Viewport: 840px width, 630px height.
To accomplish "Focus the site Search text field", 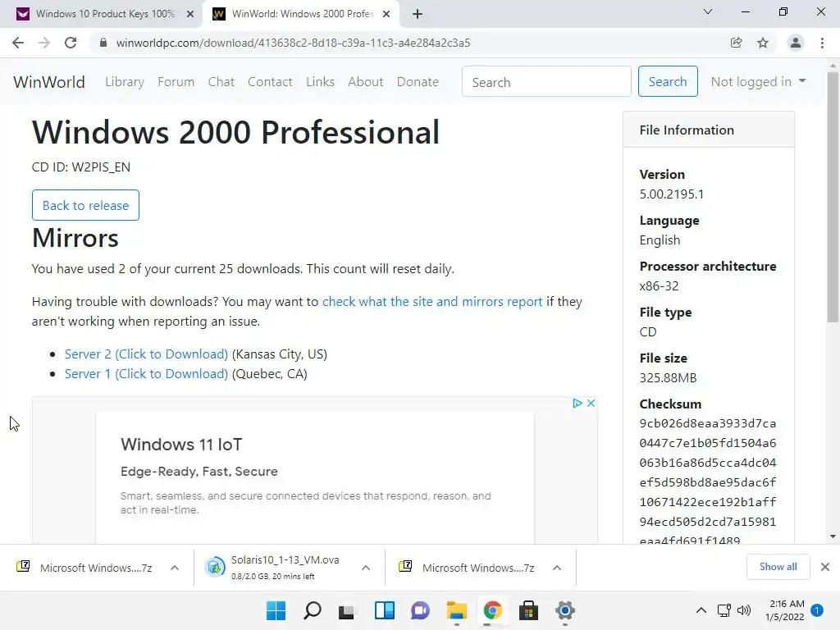I will [x=546, y=82].
